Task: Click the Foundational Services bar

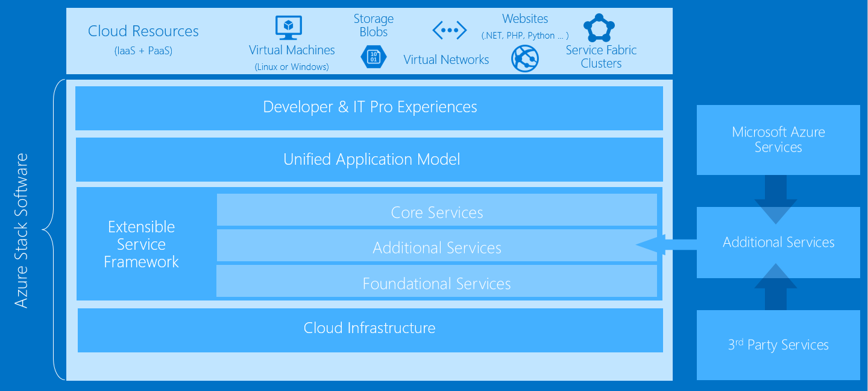Action: [x=436, y=281]
